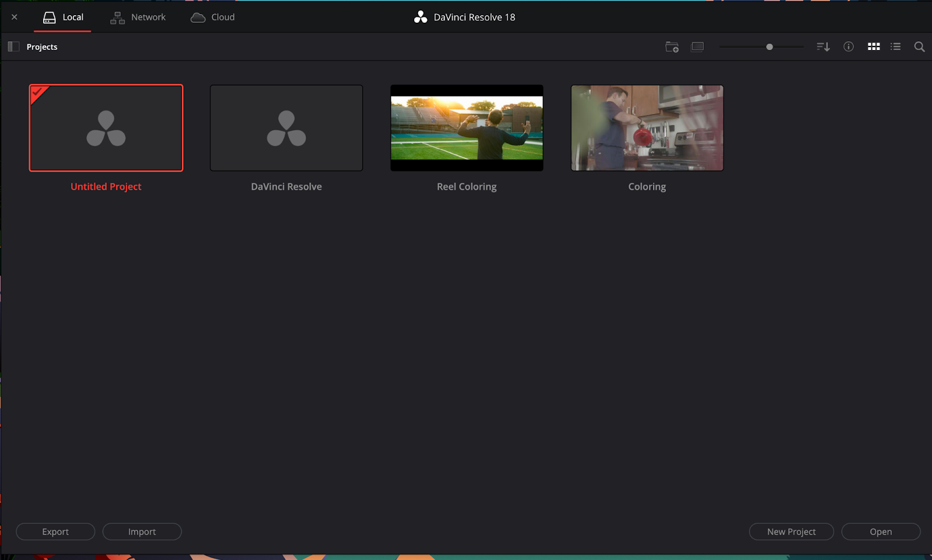The height and width of the screenshot is (560, 932).
Task: Open the sort order menu
Action: tap(823, 47)
